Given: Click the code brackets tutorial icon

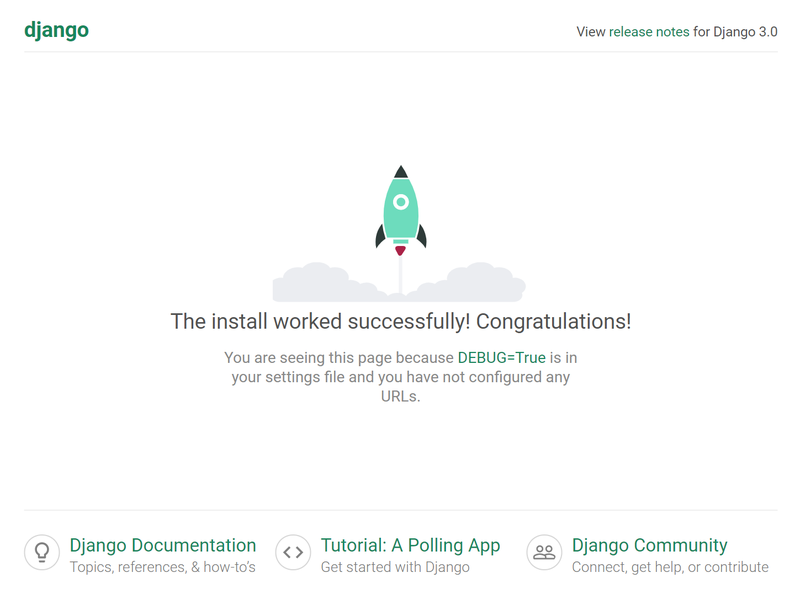Looking at the screenshot, I should pos(293,552).
